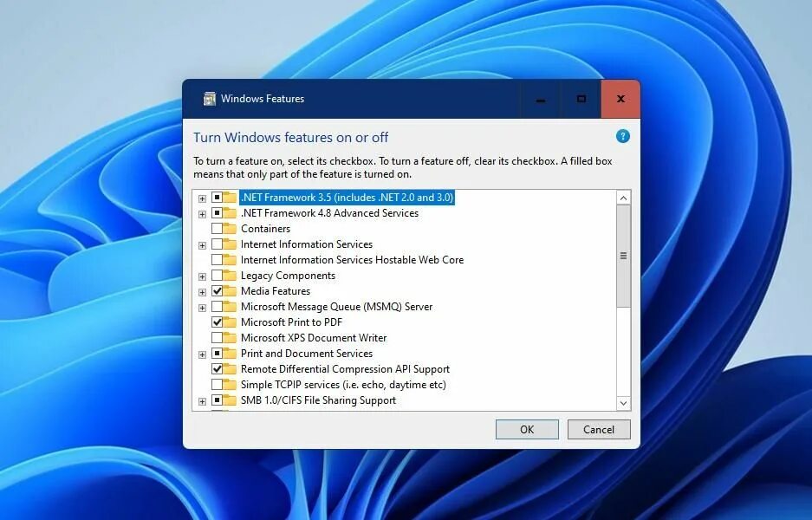This screenshot has width=812, height=520.
Task: Click the Internet Information Services folder icon
Action: tap(230, 244)
